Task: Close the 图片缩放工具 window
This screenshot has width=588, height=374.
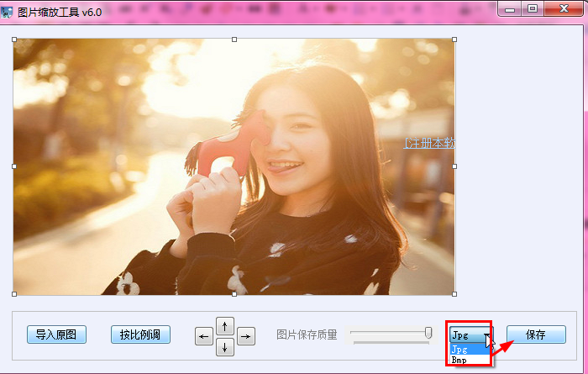Action: 564,9
